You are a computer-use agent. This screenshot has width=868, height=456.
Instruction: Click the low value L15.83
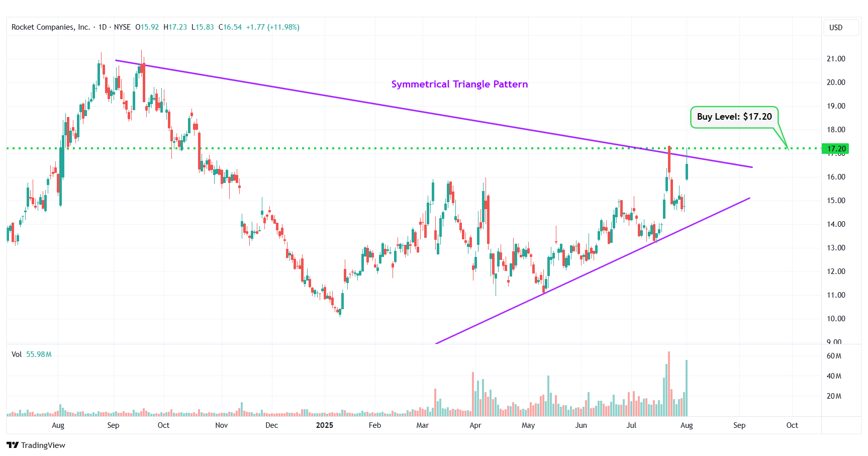(x=203, y=27)
